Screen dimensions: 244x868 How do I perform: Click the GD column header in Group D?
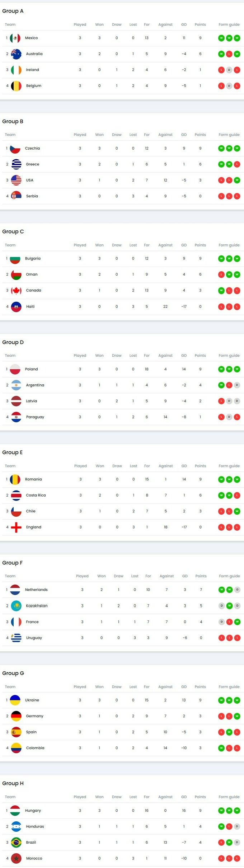pyautogui.click(x=184, y=356)
